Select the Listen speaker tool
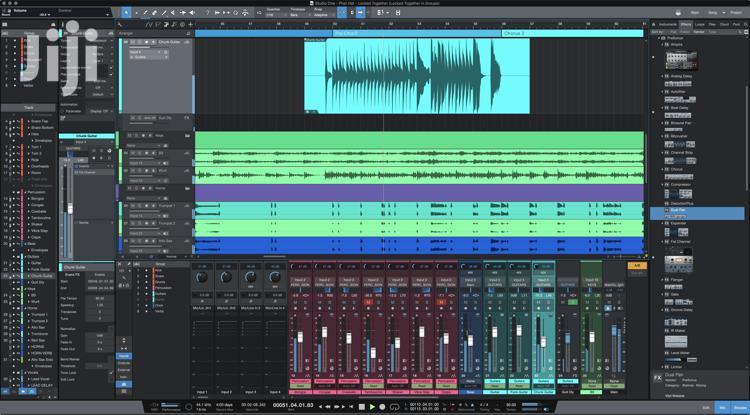The height and width of the screenshot is (415, 750). [192, 13]
